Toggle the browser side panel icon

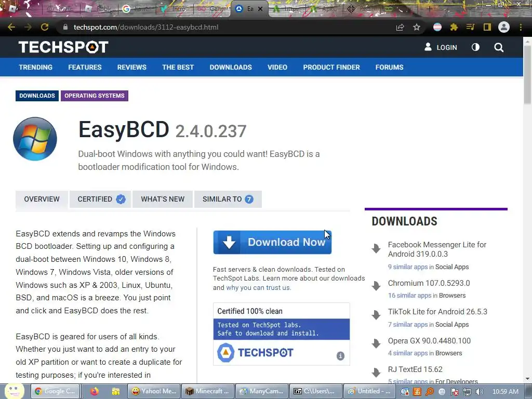tap(487, 27)
